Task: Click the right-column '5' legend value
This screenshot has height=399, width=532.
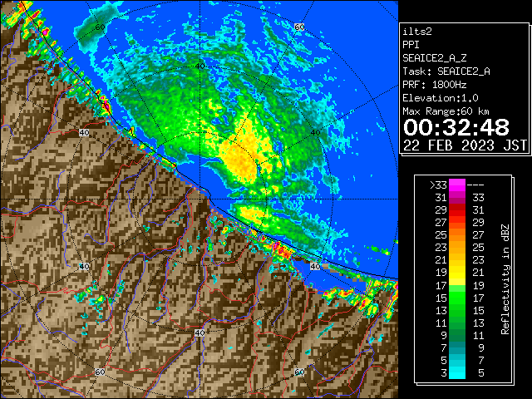Action: click(x=481, y=373)
